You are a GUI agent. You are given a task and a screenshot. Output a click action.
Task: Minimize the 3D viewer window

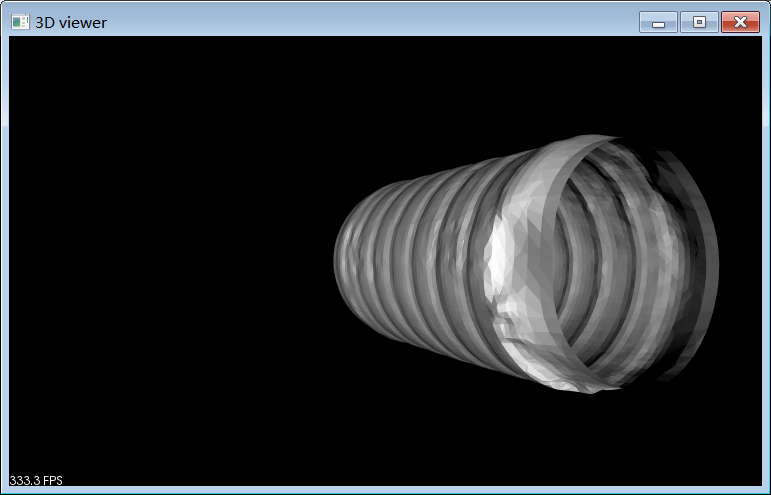(x=658, y=22)
